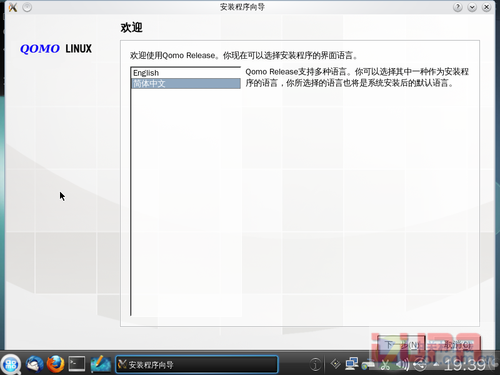Open the clipboard scissors tray icon
Viewport: 500px width, 375px height.
[x=385, y=365]
